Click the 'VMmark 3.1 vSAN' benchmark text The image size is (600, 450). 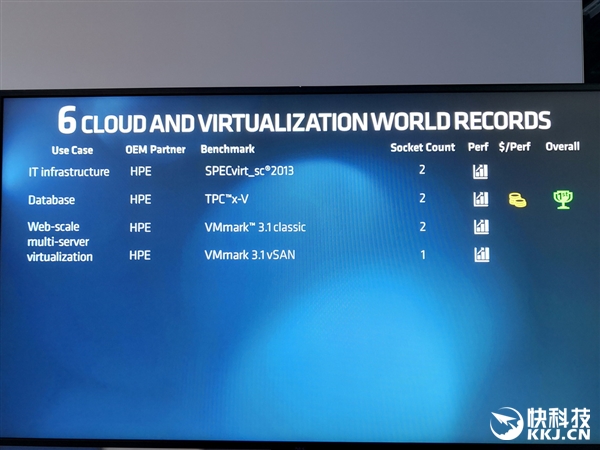click(250, 255)
